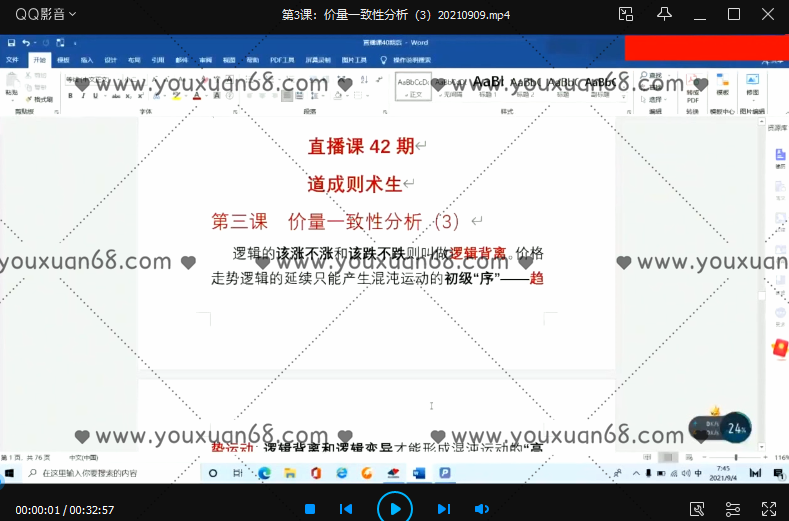
Task: Open playback settings sliders icon
Action: (x=733, y=509)
